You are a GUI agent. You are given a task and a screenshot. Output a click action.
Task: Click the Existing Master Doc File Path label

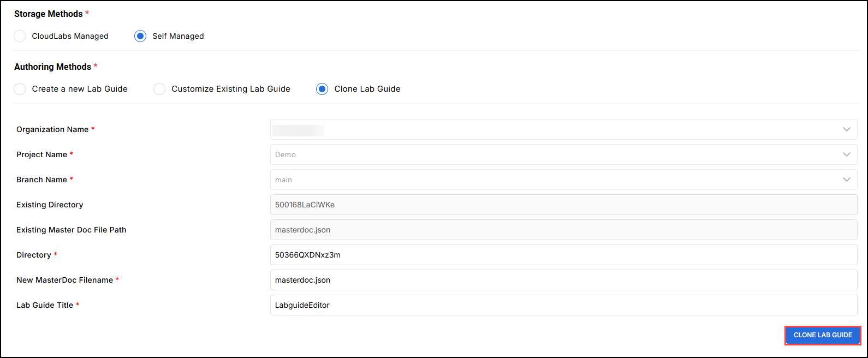click(71, 230)
